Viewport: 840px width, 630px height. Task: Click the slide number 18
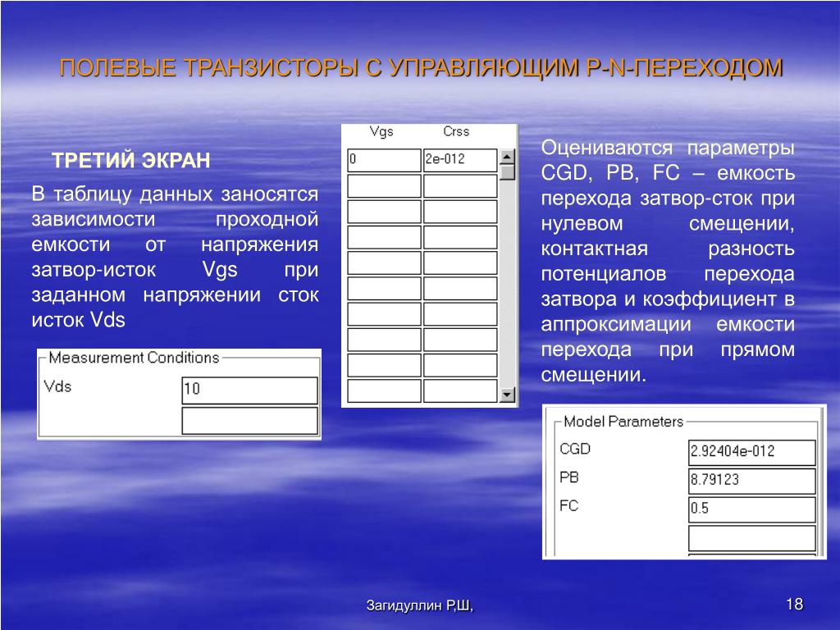point(794,605)
